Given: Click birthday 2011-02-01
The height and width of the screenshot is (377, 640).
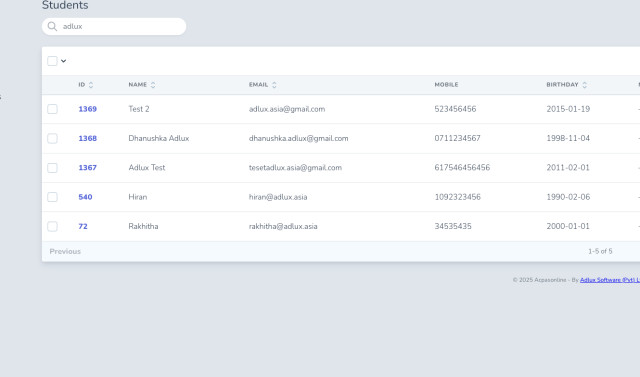Looking at the screenshot, I should [x=568, y=168].
